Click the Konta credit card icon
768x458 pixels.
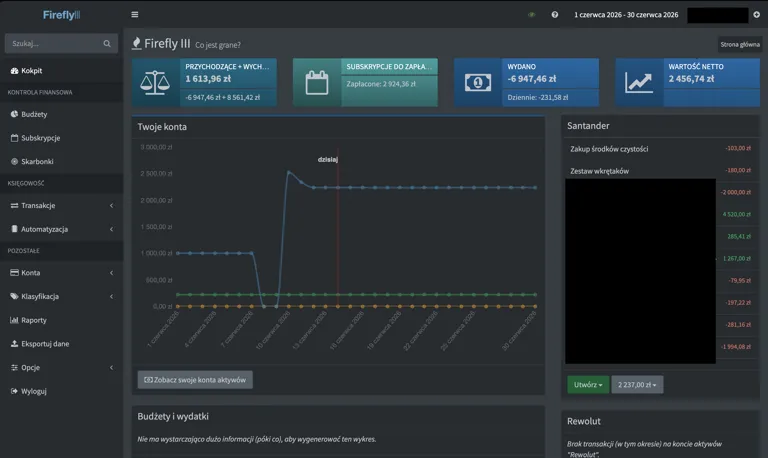click(14, 272)
